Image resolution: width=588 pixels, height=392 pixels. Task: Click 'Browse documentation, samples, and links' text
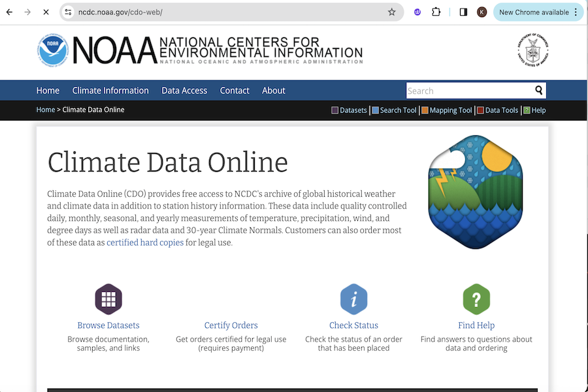coord(108,344)
